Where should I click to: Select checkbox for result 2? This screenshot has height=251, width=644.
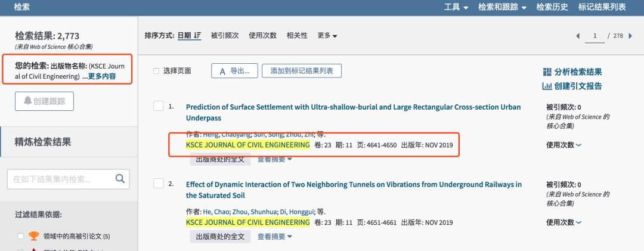[159, 183]
